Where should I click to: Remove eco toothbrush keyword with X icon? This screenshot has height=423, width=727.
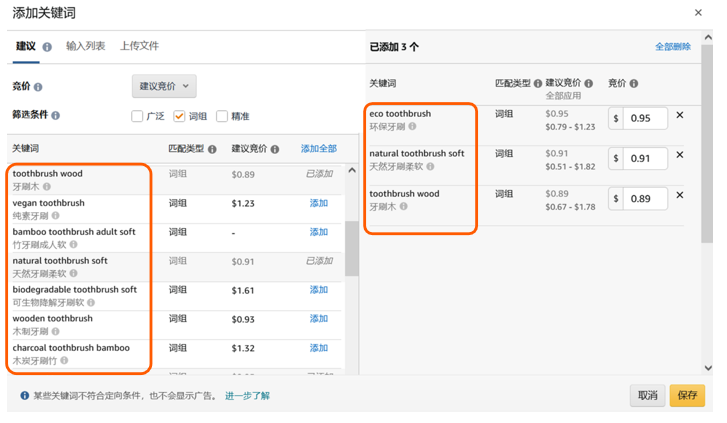(x=680, y=115)
